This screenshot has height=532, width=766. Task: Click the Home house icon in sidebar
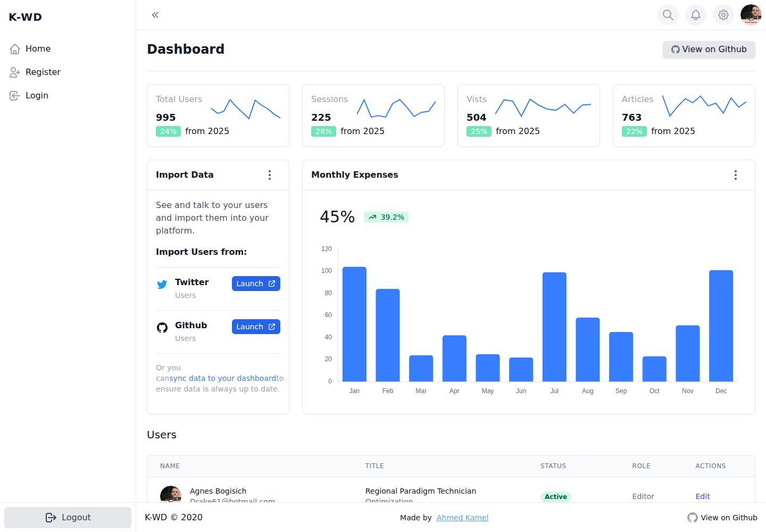(15, 49)
